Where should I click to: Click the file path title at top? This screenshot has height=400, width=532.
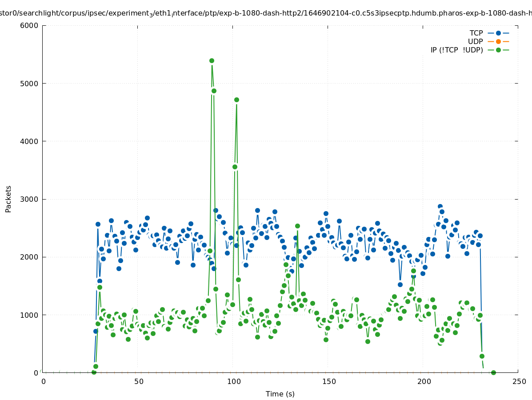266,14
